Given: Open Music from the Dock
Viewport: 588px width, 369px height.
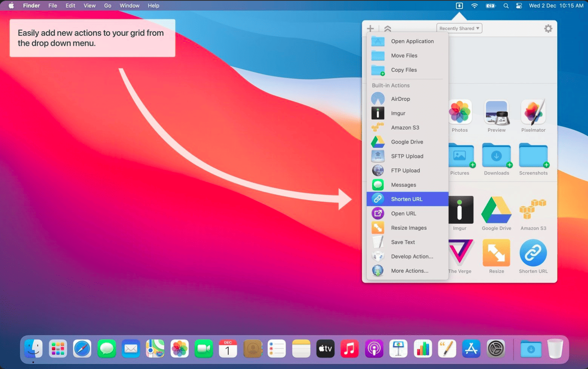Looking at the screenshot, I should [350, 349].
